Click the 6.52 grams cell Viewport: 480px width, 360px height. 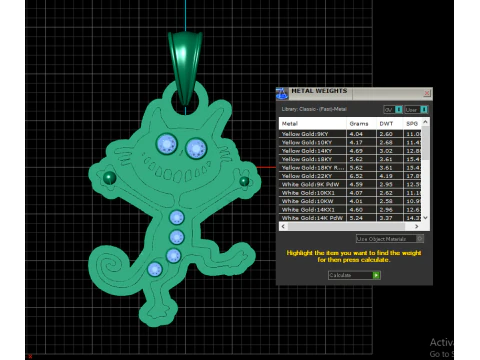(361, 176)
